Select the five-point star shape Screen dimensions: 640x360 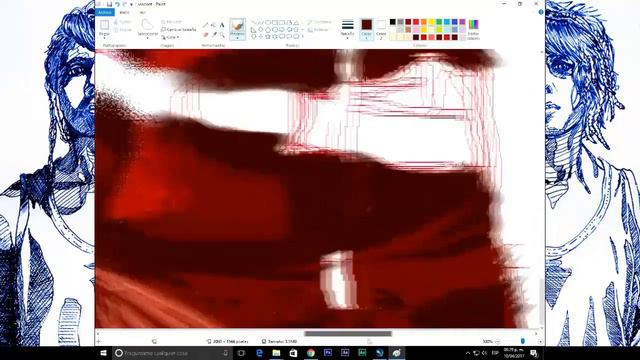pos(268,36)
